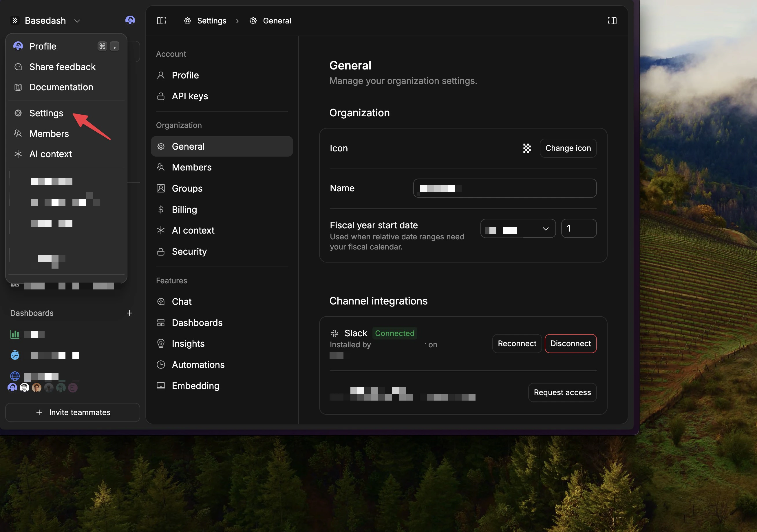Select Insights under Features
757x532 pixels.
click(x=188, y=344)
